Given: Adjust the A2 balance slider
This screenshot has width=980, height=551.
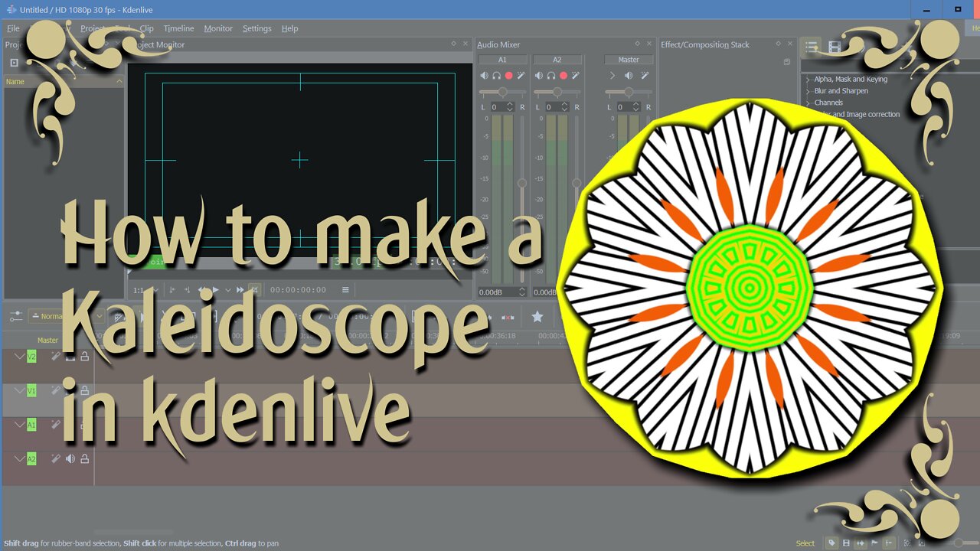Looking at the screenshot, I should coord(557,92).
